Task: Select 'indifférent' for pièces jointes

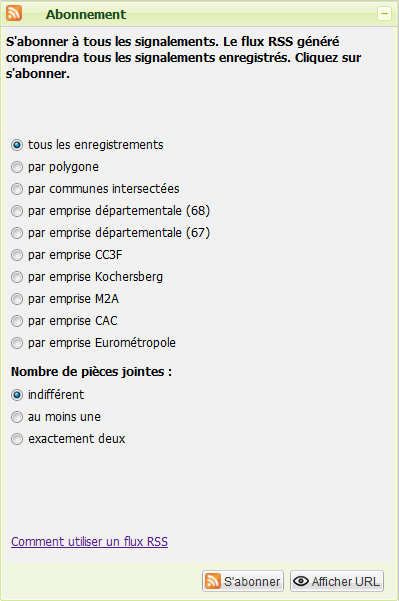Action: pos(17,395)
